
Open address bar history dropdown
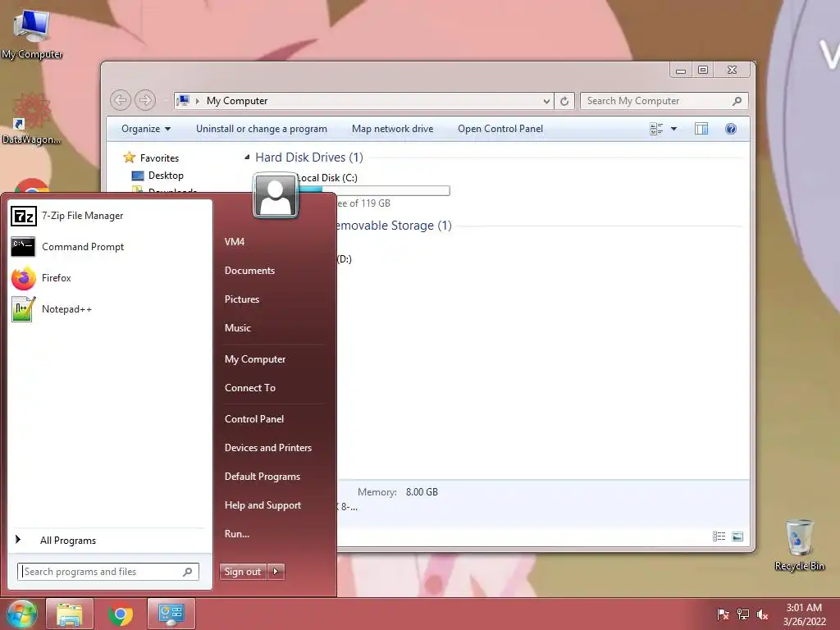tap(546, 101)
